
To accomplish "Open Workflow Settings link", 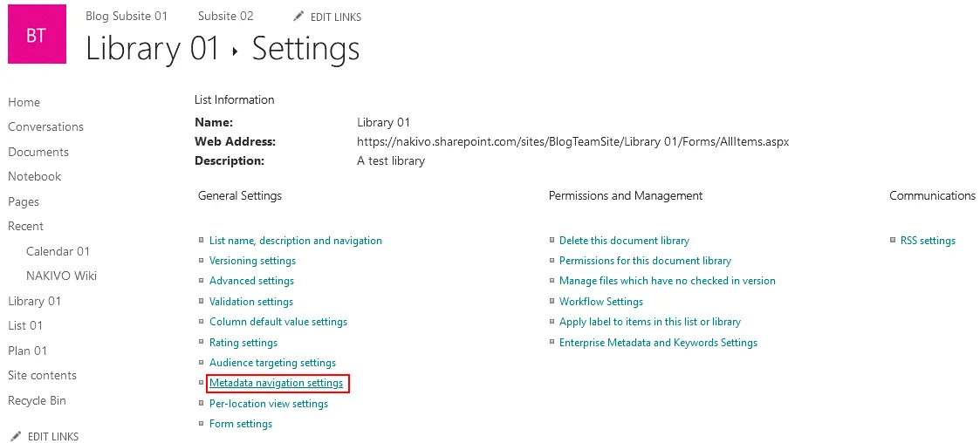I will pos(601,302).
